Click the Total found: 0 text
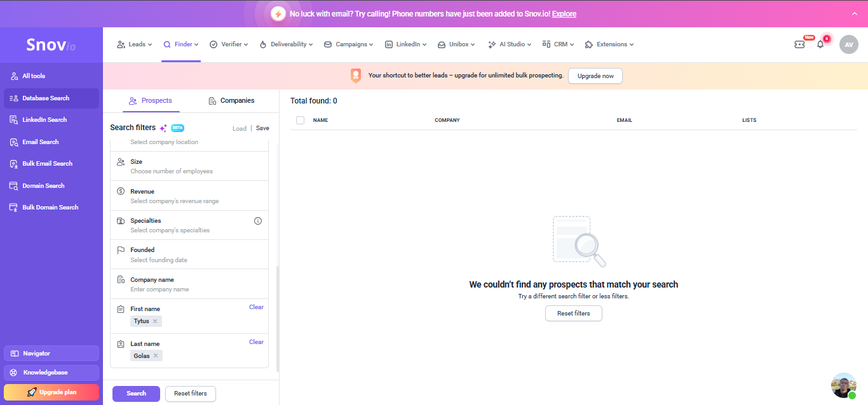The height and width of the screenshot is (405, 868). 314,101
